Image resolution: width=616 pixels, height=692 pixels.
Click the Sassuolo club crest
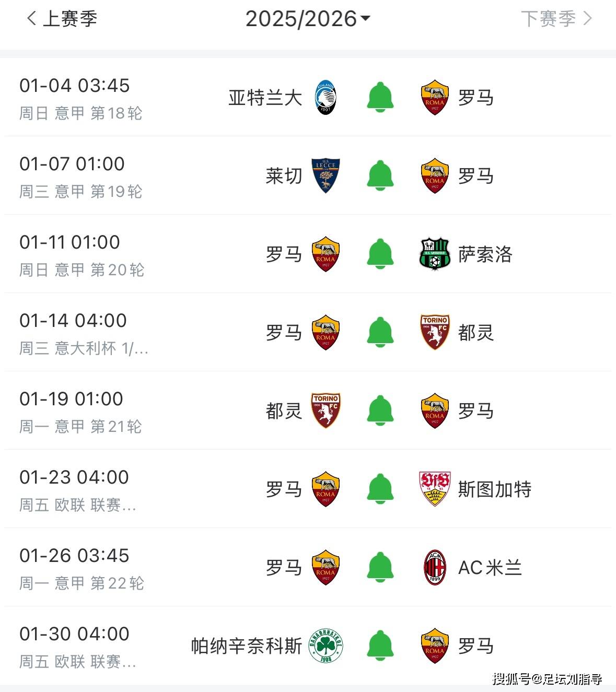coord(435,254)
